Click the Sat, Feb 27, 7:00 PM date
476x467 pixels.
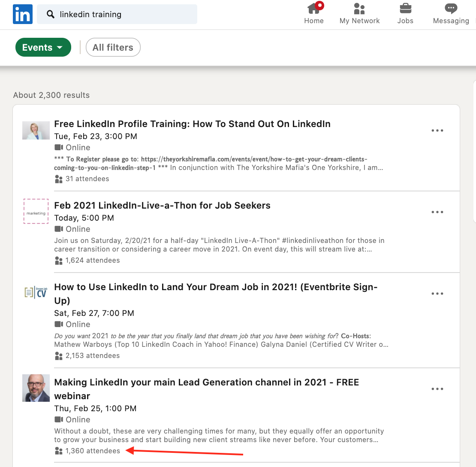(94, 313)
